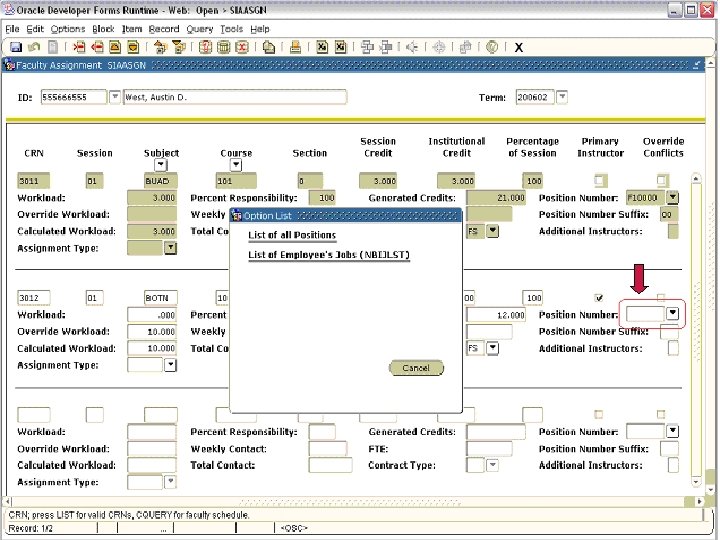Click the Insert Record toolbar icon
The height and width of the screenshot is (540, 720).
79,47
